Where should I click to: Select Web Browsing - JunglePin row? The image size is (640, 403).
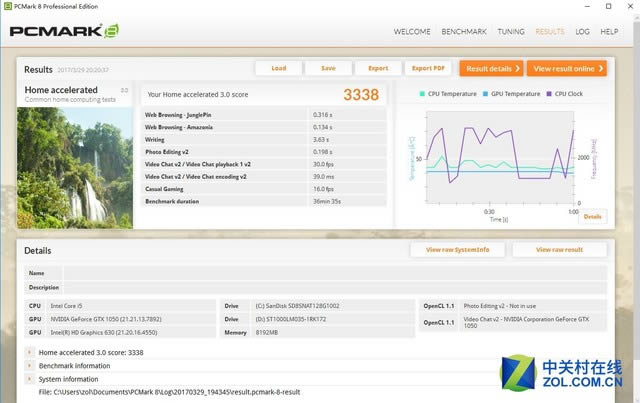pyautogui.click(x=264, y=115)
